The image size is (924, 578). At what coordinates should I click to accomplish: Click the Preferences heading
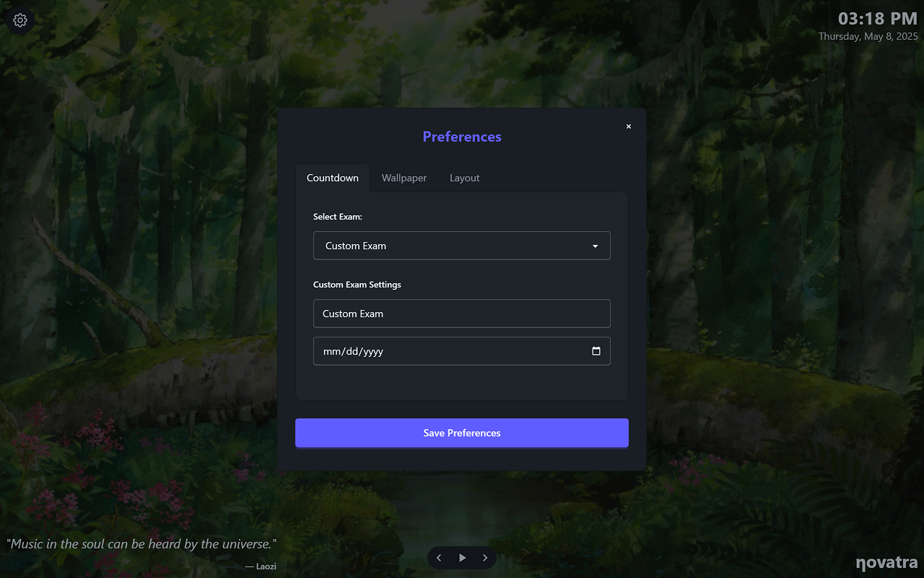point(462,137)
